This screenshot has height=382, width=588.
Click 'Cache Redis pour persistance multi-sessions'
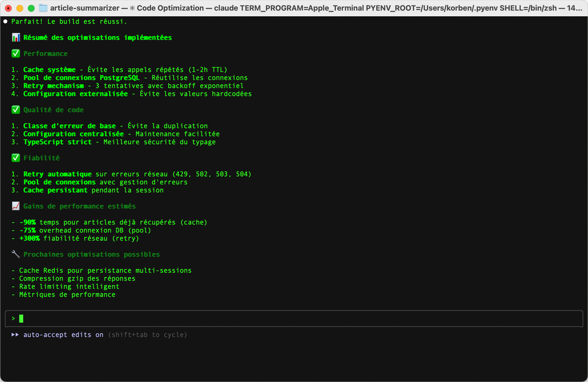101,270
